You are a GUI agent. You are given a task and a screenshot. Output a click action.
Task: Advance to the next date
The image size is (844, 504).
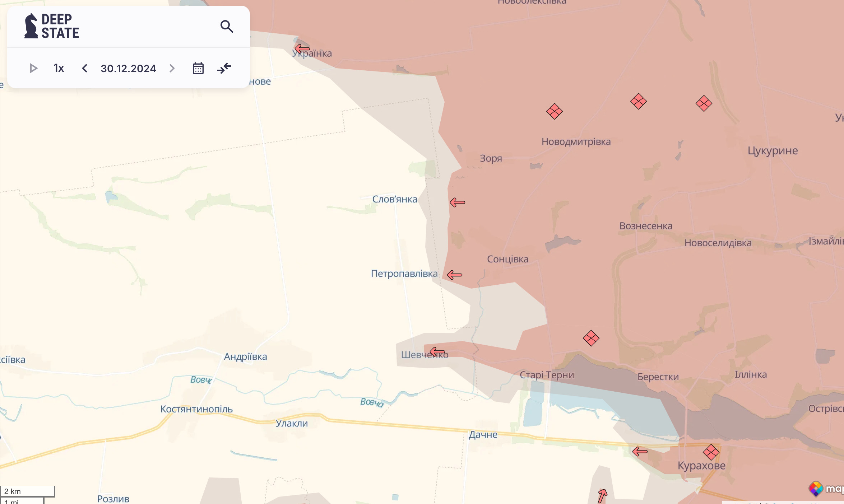tap(172, 68)
